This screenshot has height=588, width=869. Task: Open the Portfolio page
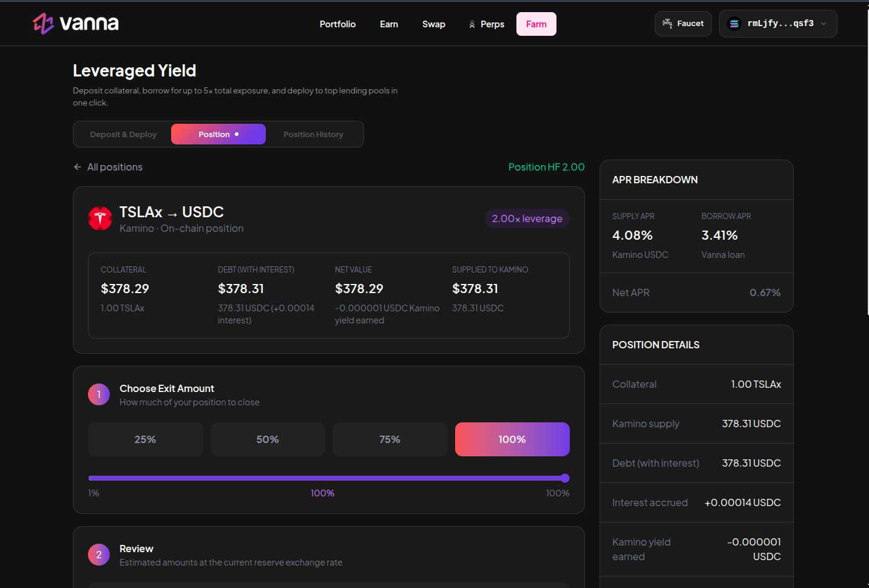[337, 24]
